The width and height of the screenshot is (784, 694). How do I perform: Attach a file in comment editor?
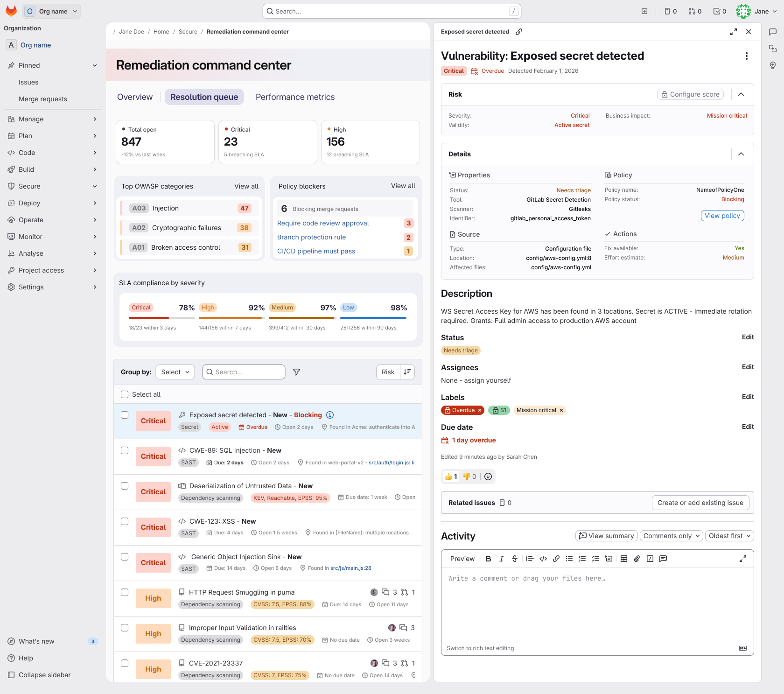637,559
